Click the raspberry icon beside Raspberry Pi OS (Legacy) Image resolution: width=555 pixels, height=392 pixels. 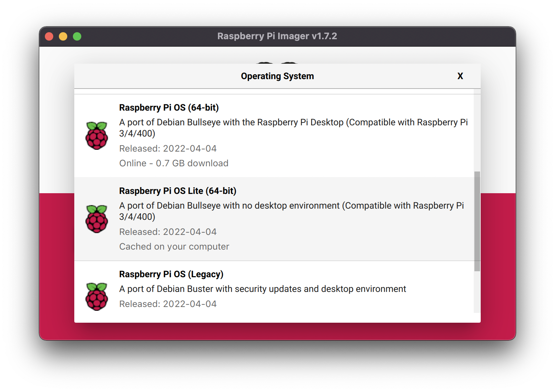click(97, 297)
